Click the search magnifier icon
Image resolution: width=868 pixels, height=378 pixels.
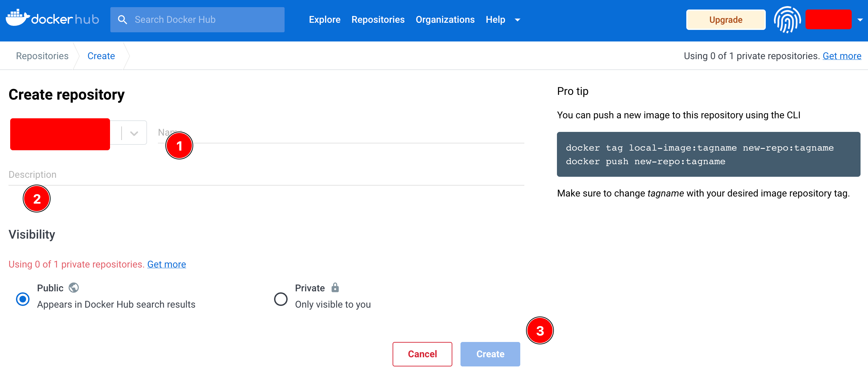123,20
